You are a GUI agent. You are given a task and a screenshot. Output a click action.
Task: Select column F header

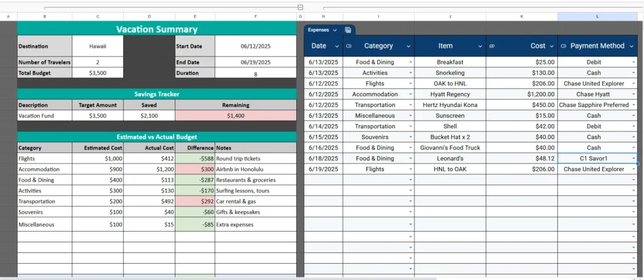(255, 16)
